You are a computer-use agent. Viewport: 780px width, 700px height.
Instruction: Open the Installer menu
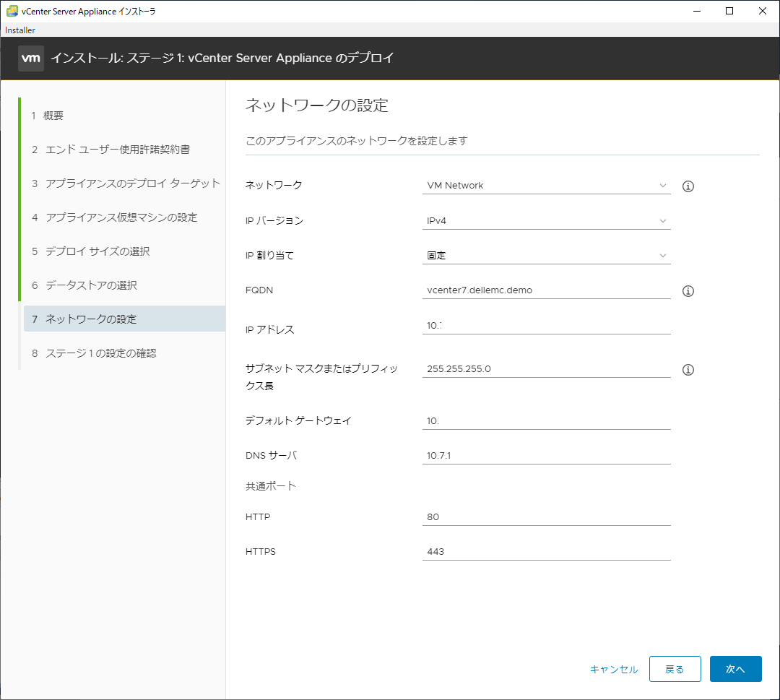click(20, 30)
